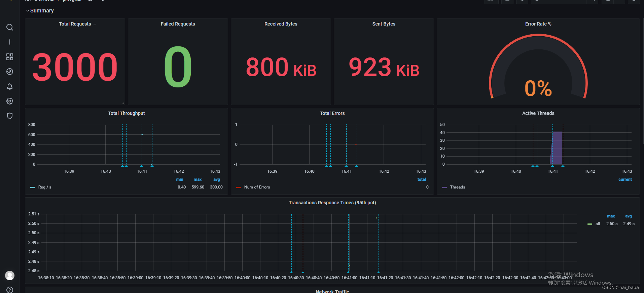Open the Server Admin shield icon
This screenshot has height=293, width=644.
point(10,116)
